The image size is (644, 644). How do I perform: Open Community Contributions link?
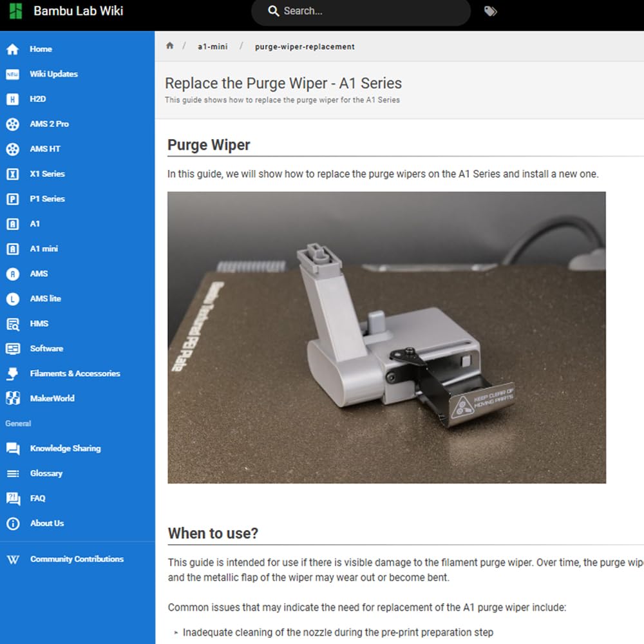click(77, 559)
